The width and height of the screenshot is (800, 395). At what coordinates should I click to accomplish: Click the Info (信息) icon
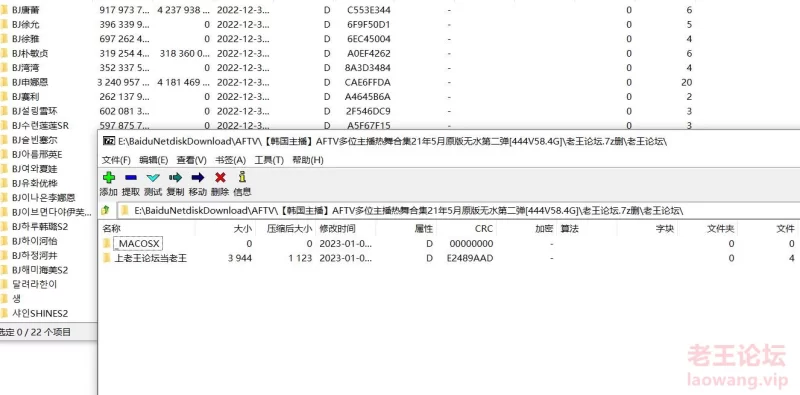242,177
